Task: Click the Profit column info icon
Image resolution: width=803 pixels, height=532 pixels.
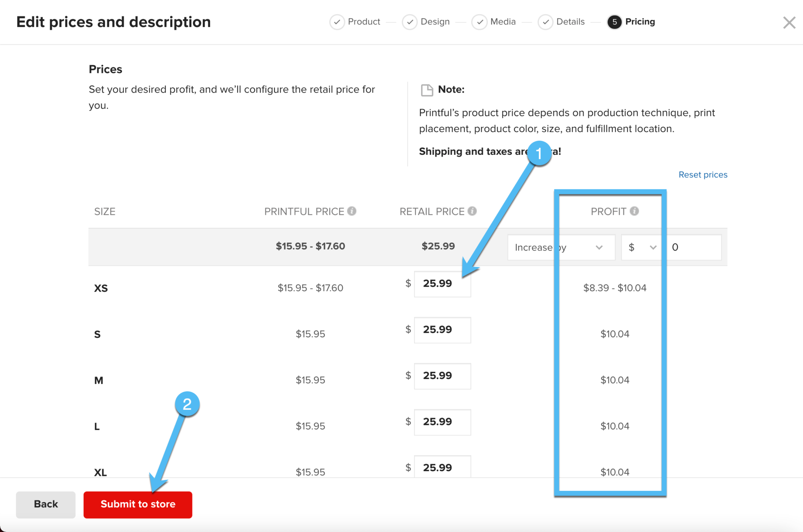Action: tap(634, 211)
